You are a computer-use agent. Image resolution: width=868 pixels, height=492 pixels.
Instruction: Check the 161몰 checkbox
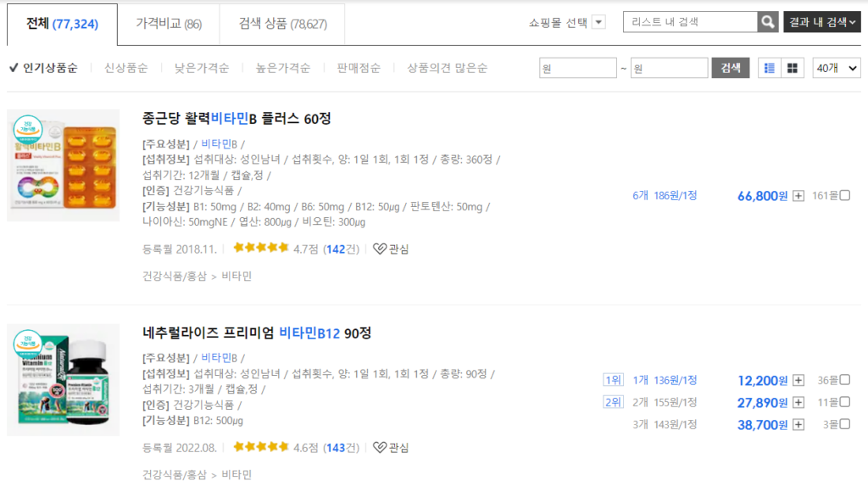coord(845,195)
